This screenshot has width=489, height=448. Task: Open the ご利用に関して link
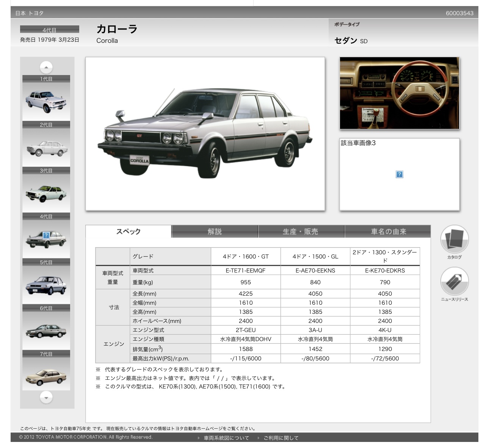[281, 438]
